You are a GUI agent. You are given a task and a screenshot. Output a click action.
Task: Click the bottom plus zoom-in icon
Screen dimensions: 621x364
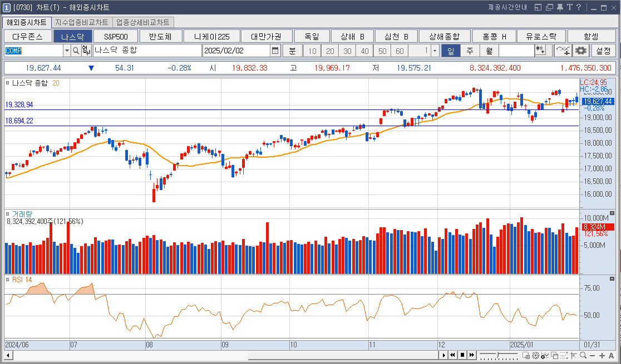[x=602, y=356]
